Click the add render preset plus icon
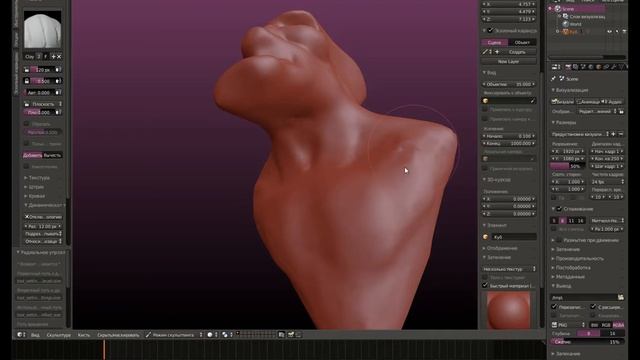 pyautogui.click(x=613, y=134)
